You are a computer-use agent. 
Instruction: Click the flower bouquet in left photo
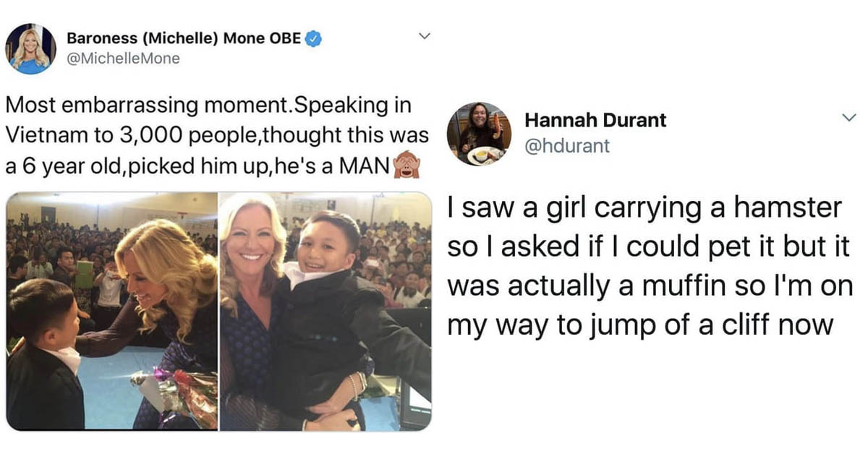pos(177,394)
